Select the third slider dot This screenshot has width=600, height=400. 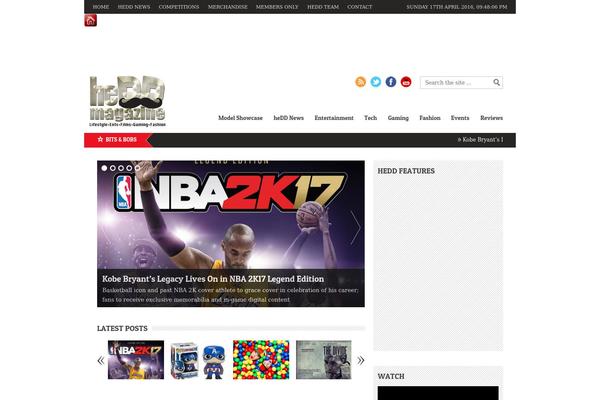coord(121,168)
